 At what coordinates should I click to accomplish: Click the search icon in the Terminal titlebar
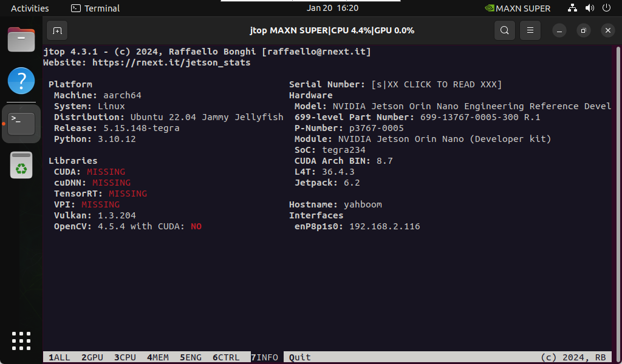pos(504,30)
